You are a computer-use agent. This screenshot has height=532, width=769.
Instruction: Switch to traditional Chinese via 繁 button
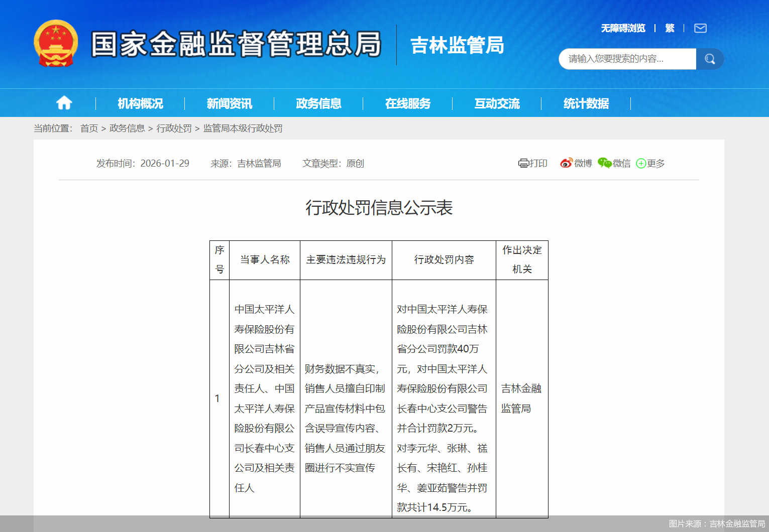click(670, 28)
